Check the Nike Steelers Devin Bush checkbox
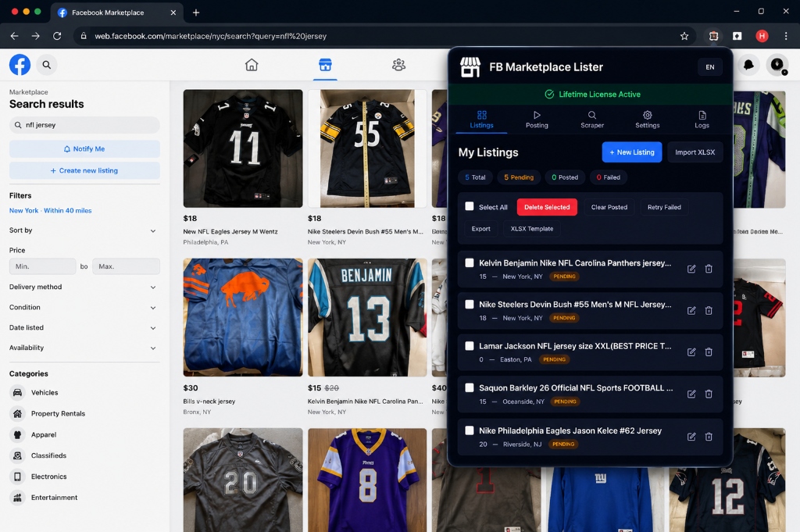 (470, 304)
